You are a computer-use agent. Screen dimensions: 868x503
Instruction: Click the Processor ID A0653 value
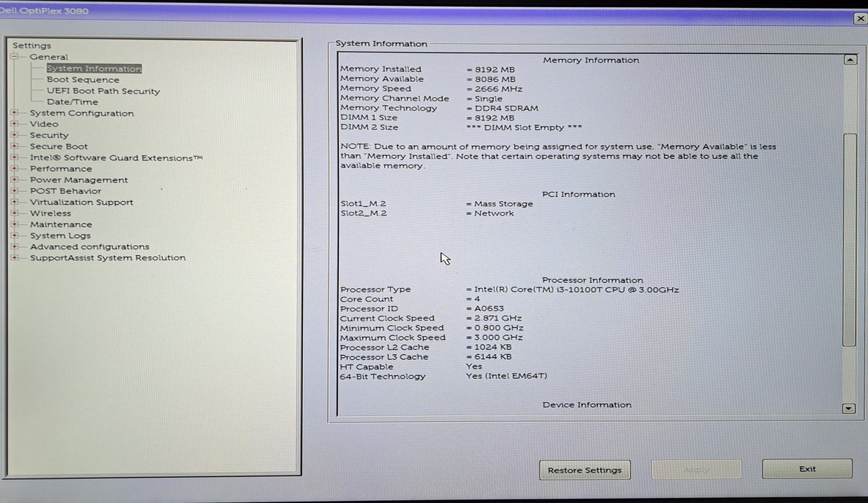[485, 309]
